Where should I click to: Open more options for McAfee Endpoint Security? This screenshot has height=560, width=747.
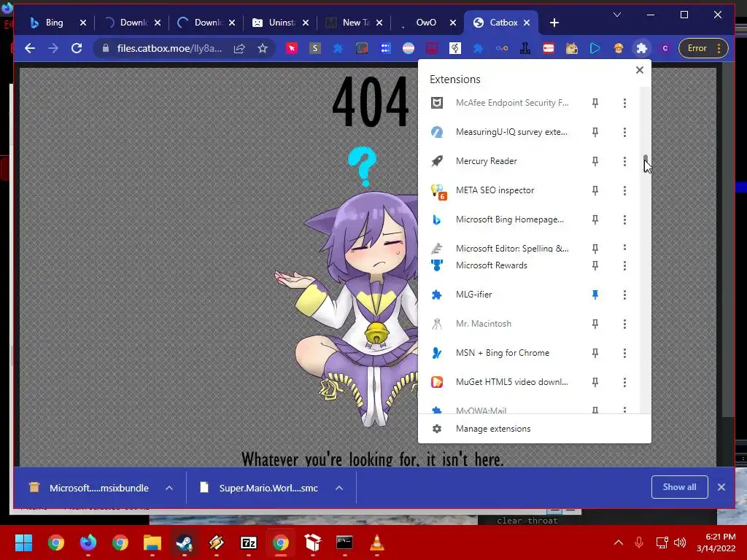(x=624, y=103)
